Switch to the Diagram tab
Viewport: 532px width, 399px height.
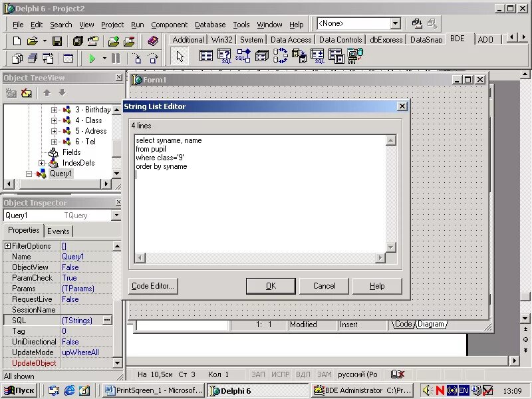pyautogui.click(x=430, y=324)
